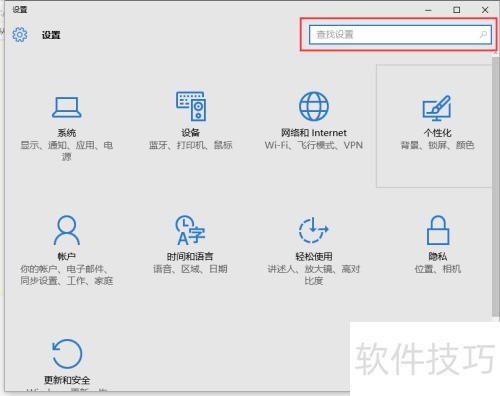Open the 设备 (Devices) keyboard and speaker icon
This screenshot has width=500, height=396.
click(191, 106)
